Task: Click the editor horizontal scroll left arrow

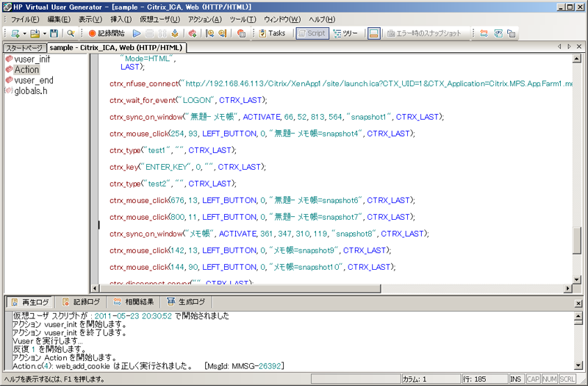Action: [95, 288]
